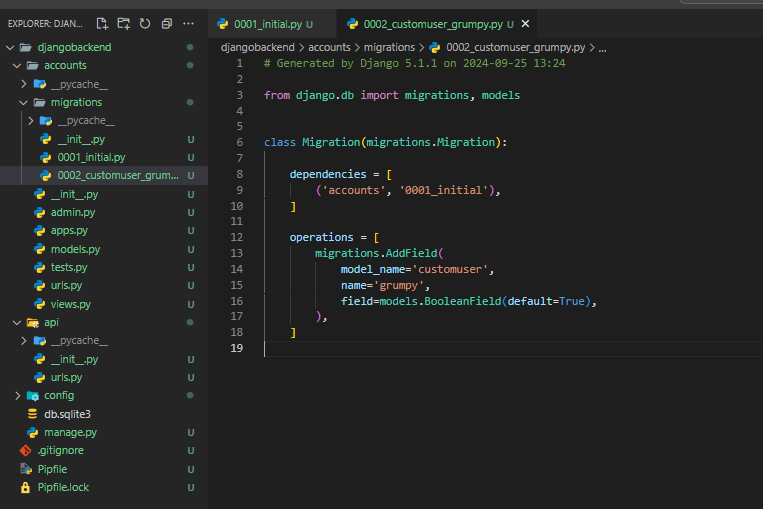Click the Pipfile.lock lock icon

point(26,487)
